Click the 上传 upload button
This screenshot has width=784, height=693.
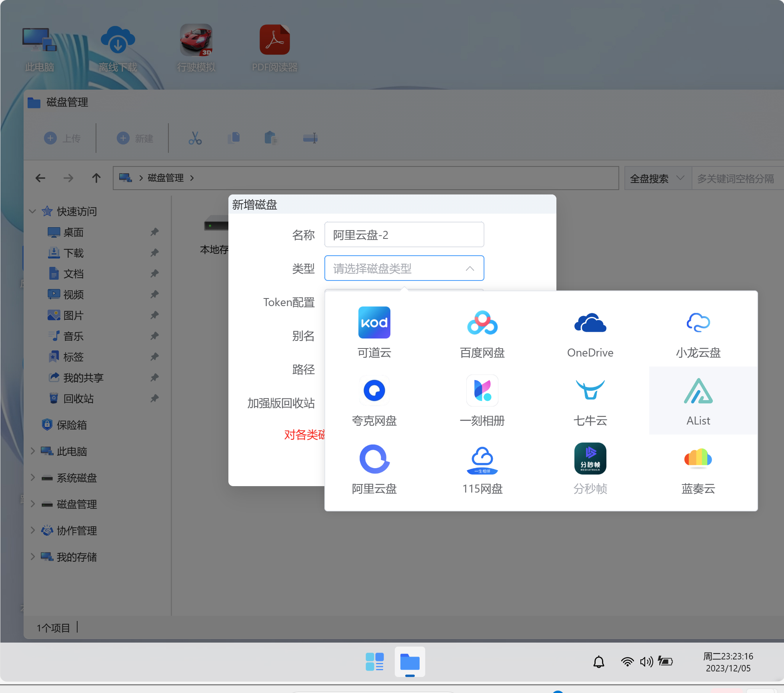[x=62, y=138]
